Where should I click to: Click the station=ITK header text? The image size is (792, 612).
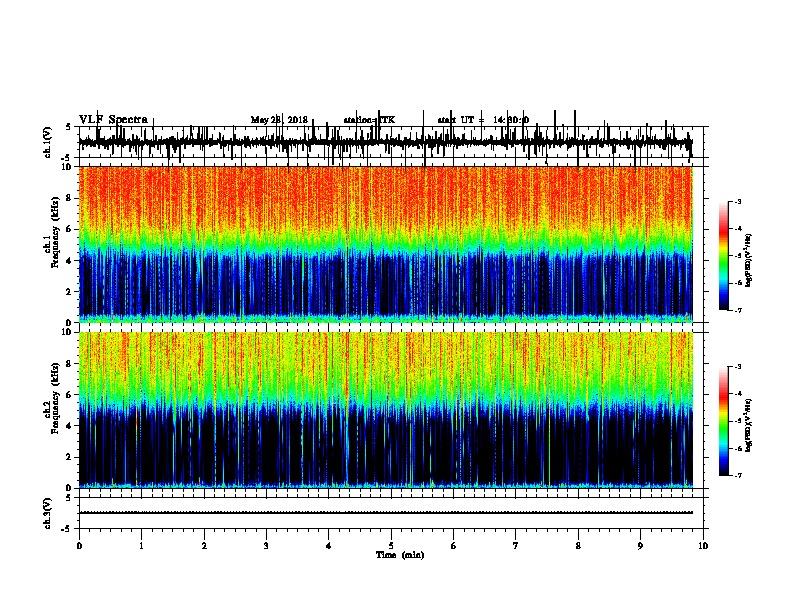(x=369, y=120)
